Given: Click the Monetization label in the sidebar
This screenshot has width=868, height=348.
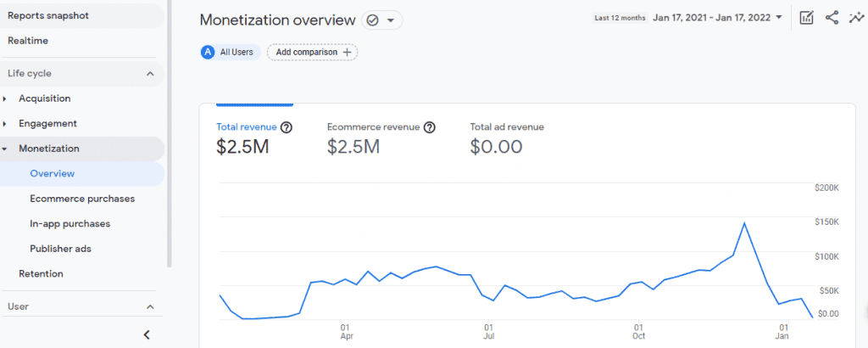Looking at the screenshot, I should point(48,149).
